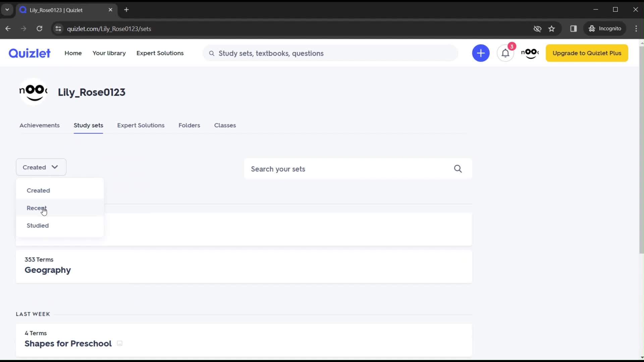Image resolution: width=644 pixels, height=362 pixels.
Task: Open Your library in the header
Action: [109, 53]
